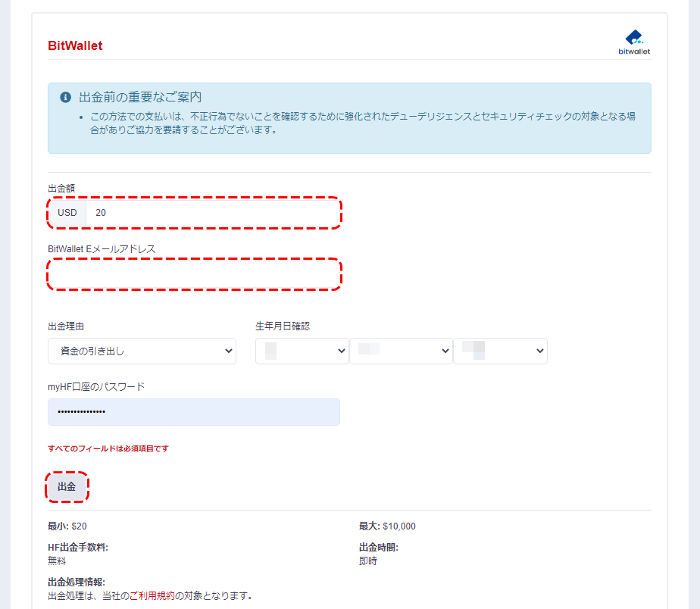
Task: Click the USD withdrawal amount field
Action: (x=213, y=213)
